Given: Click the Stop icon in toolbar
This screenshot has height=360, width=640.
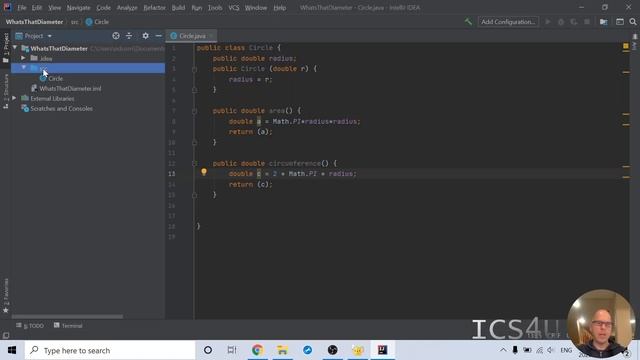Looking at the screenshot, I should coord(587,22).
